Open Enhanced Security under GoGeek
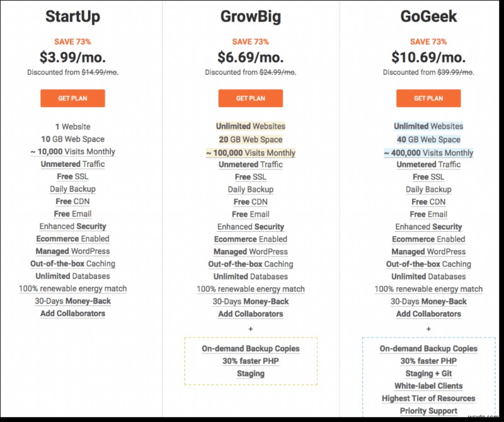The image size is (504, 422). click(x=428, y=227)
